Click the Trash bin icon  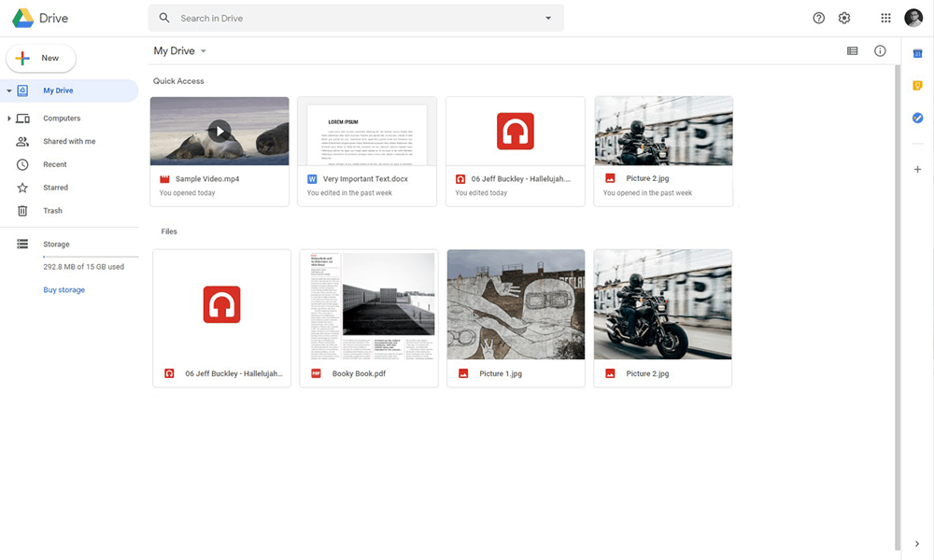(22, 211)
